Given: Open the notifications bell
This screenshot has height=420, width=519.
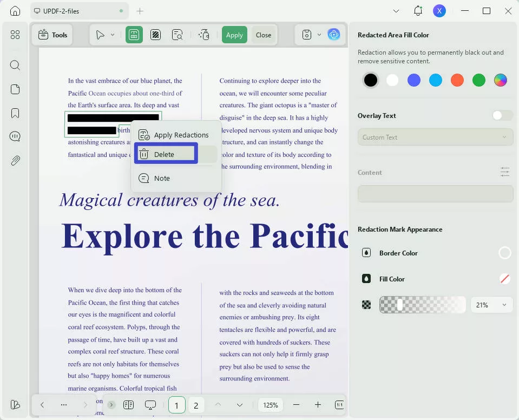Looking at the screenshot, I should point(418,11).
